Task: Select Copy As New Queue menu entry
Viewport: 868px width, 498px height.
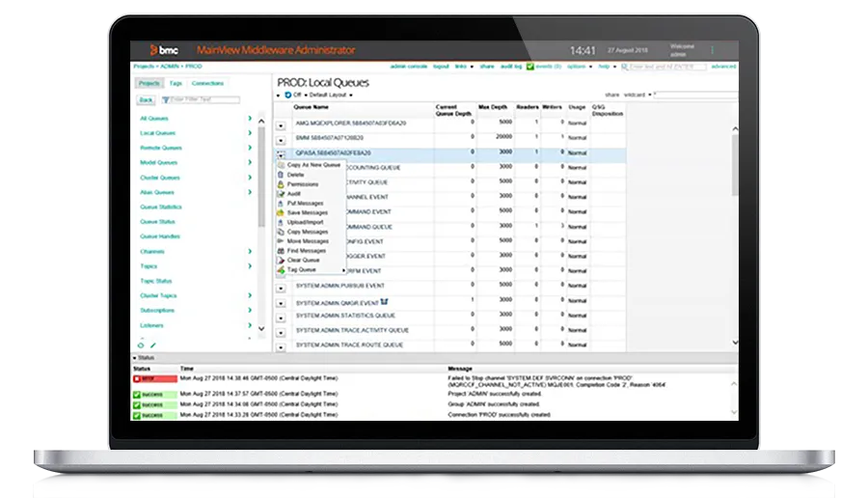Action: click(x=313, y=165)
